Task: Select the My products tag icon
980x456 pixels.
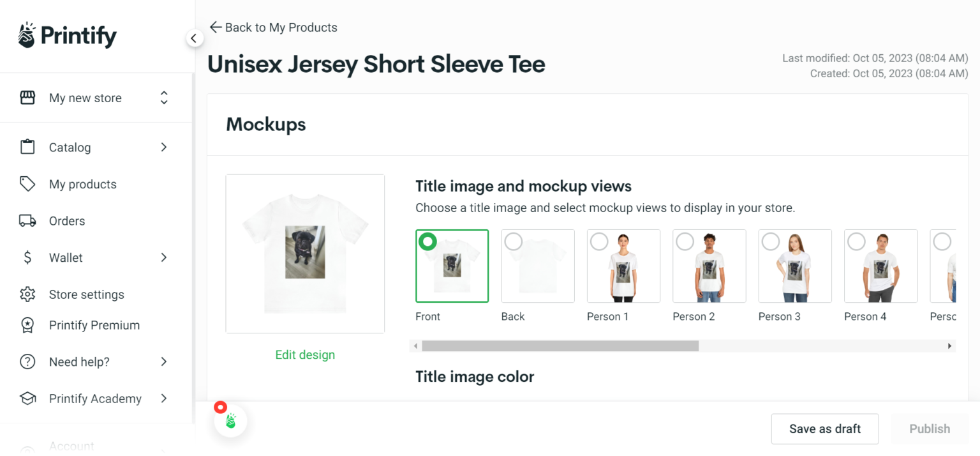Action: click(27, 184)
